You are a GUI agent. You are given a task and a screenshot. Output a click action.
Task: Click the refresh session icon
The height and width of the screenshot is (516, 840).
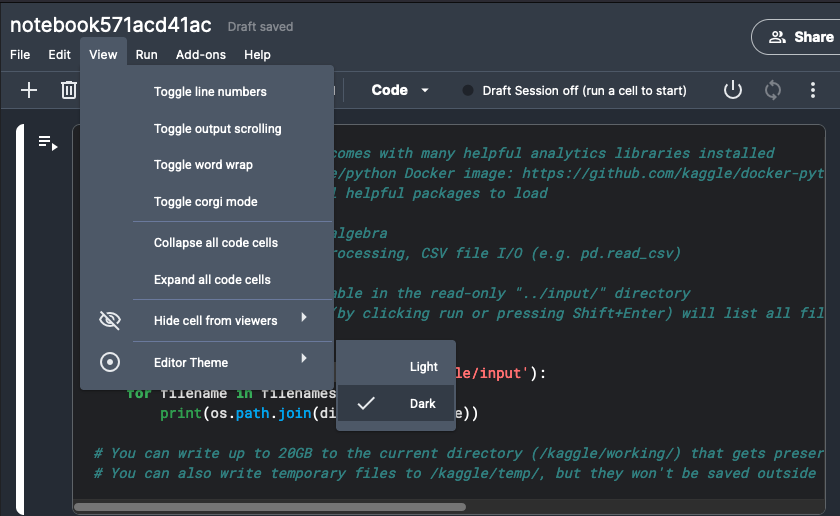click(772, 90)
